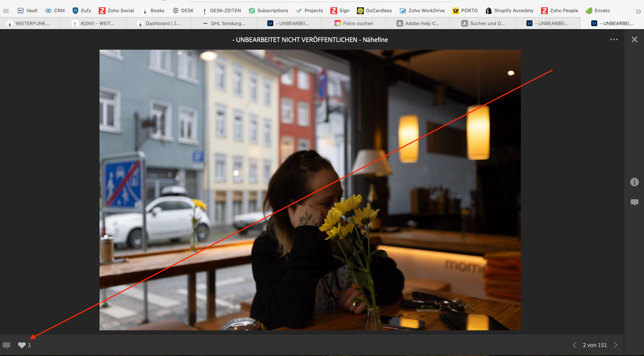
Task: Open the apps grid icon
Action: coord(6,11)
